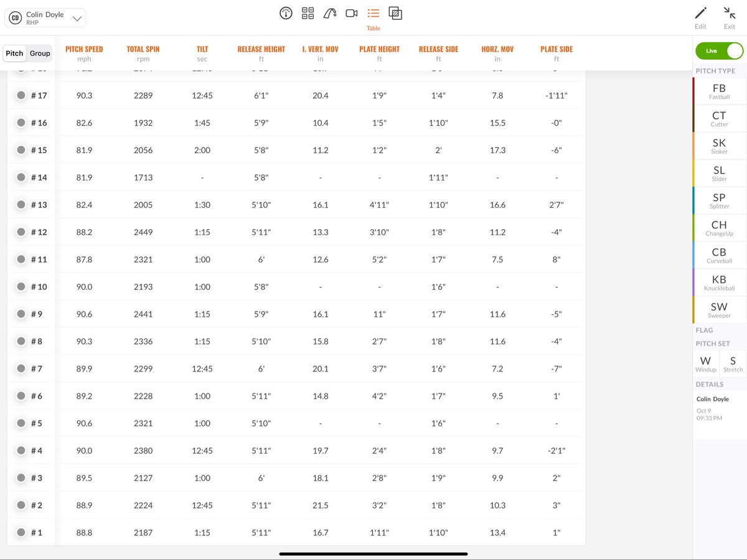Click the PLATE SIDE column header

pyautogui.click(x=557, y=49)
